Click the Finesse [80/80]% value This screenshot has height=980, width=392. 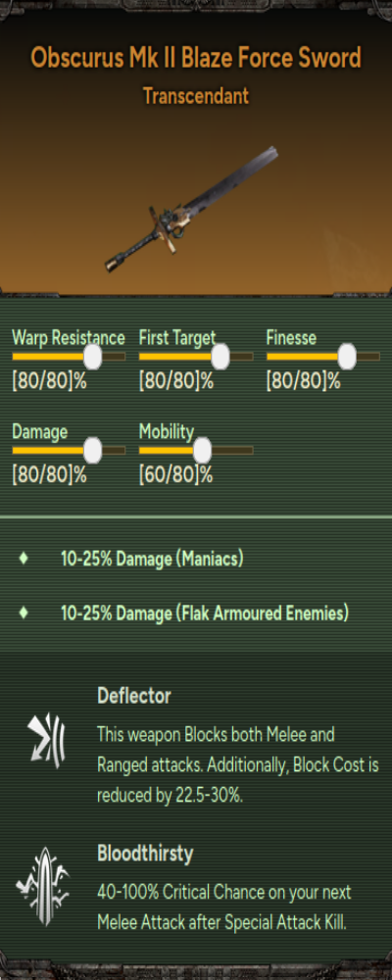click(x=304, y=381)
